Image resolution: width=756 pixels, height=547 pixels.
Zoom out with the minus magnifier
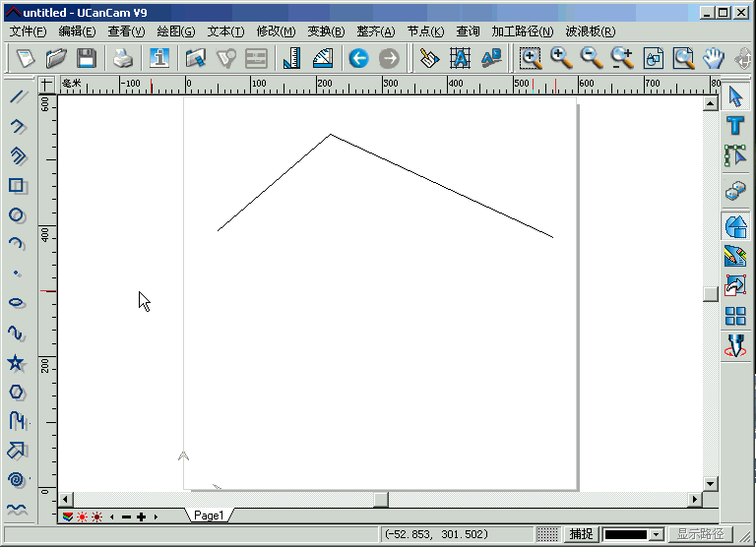[x=591, y=58]
